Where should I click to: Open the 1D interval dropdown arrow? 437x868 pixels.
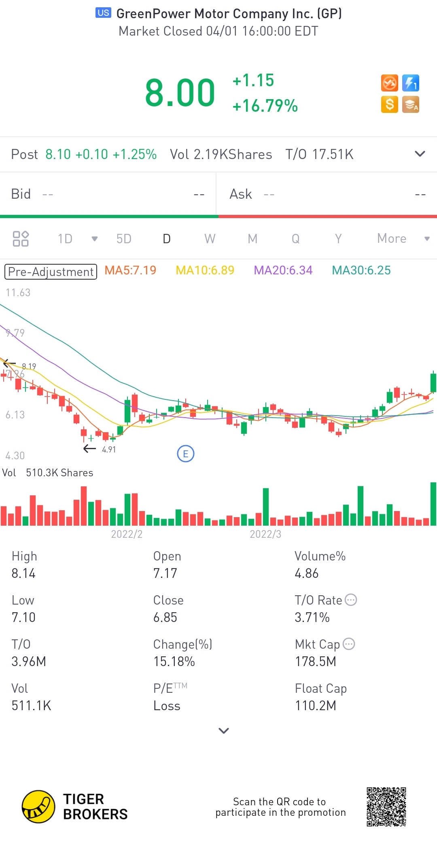point(95,239)
